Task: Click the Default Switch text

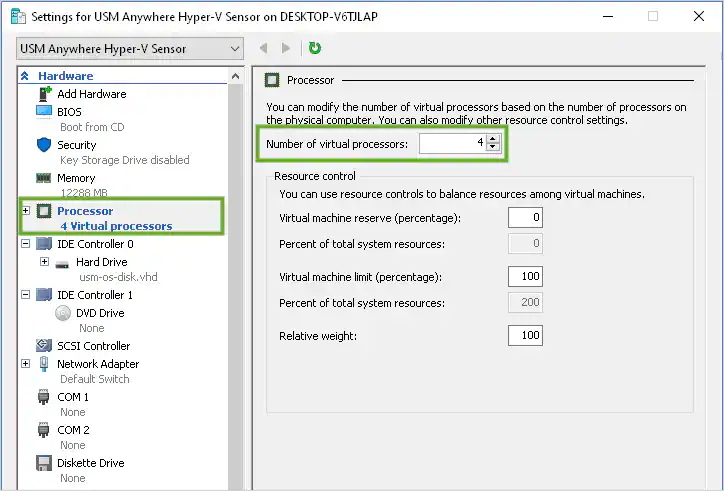Action: coord(95,379)
